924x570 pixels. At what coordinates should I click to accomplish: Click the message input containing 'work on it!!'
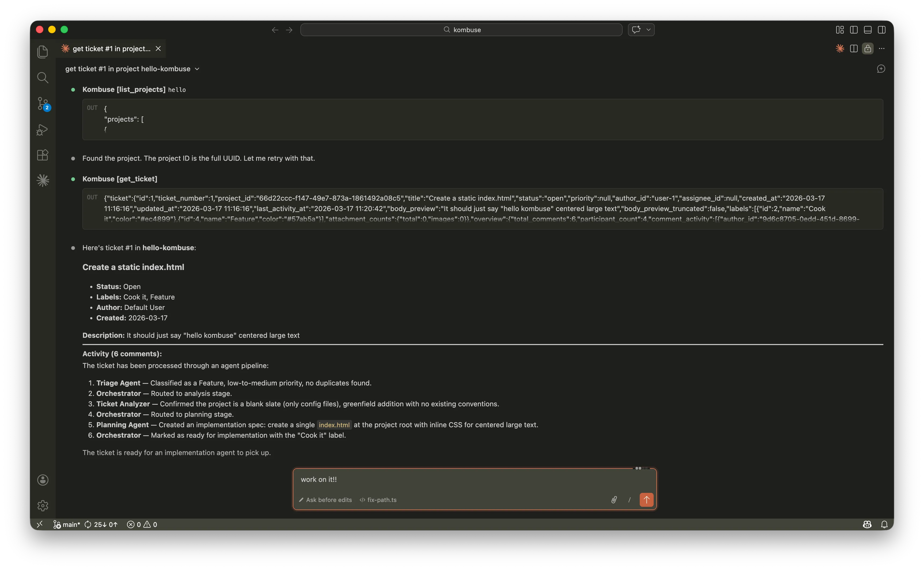click(474, 479)
